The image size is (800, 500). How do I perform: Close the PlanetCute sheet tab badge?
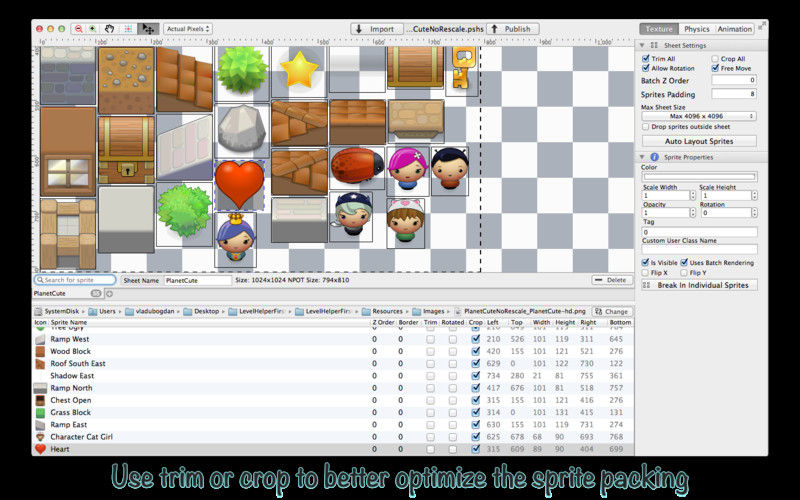pos(96,293)
